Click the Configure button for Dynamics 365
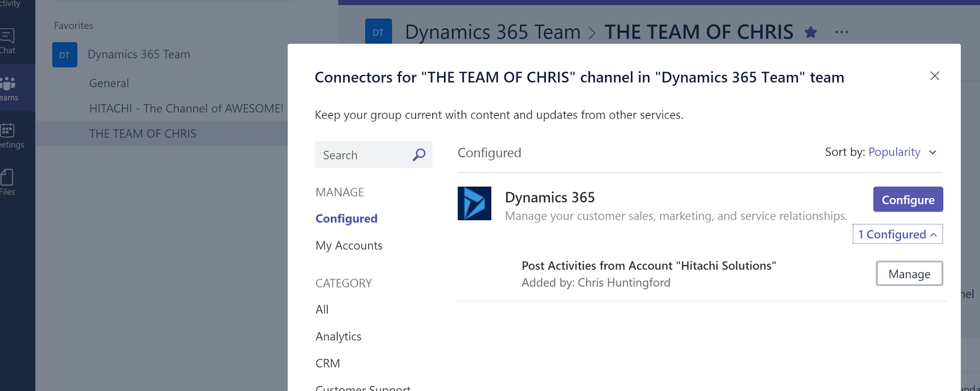The image size is (980, 391). tap(908, 200)
